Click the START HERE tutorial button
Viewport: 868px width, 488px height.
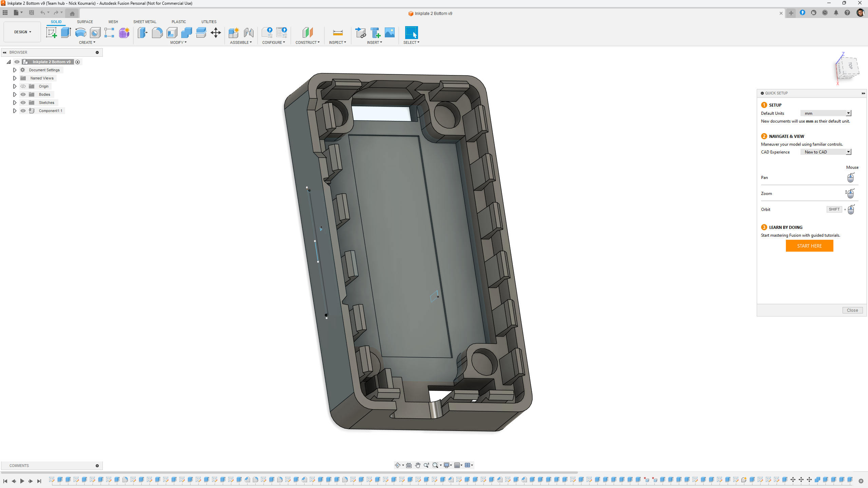(x=809, y=245)
